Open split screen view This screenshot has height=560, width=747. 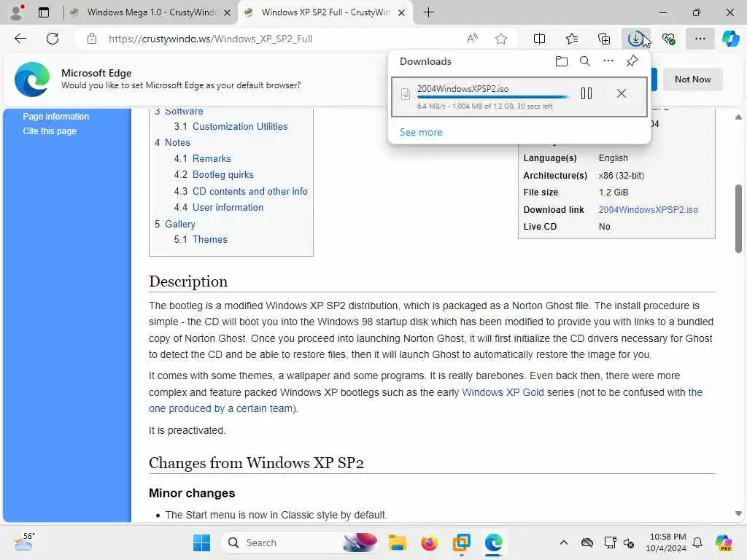click(539, 39)
